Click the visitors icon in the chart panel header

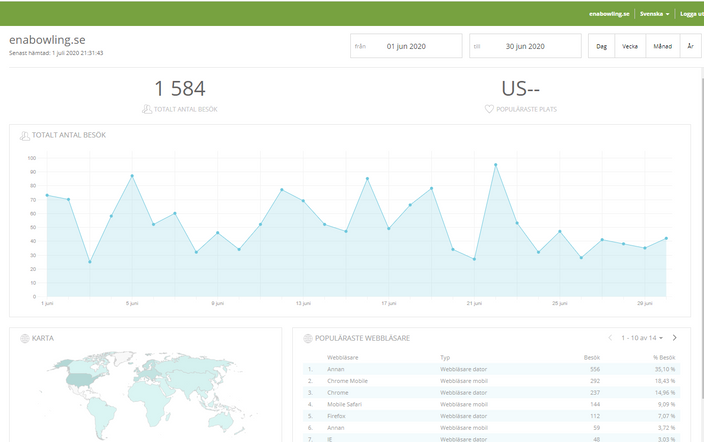(x=25, y=135)
